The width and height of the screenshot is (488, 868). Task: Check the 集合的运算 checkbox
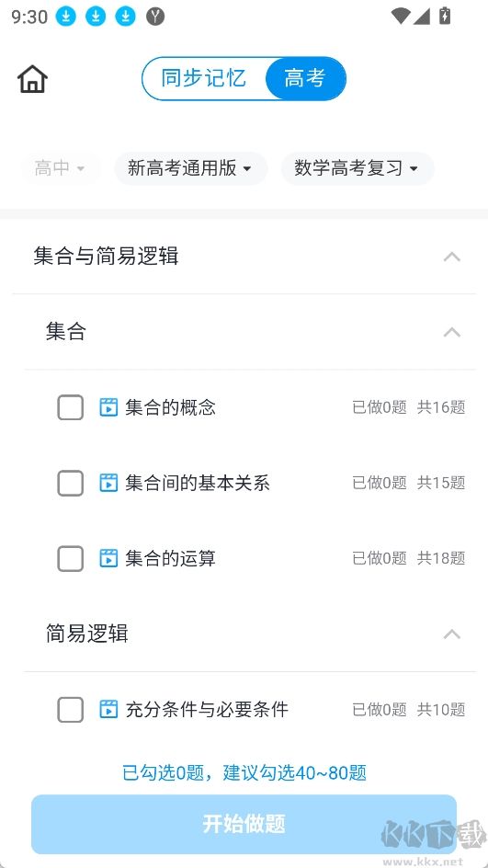click(71, 558)
